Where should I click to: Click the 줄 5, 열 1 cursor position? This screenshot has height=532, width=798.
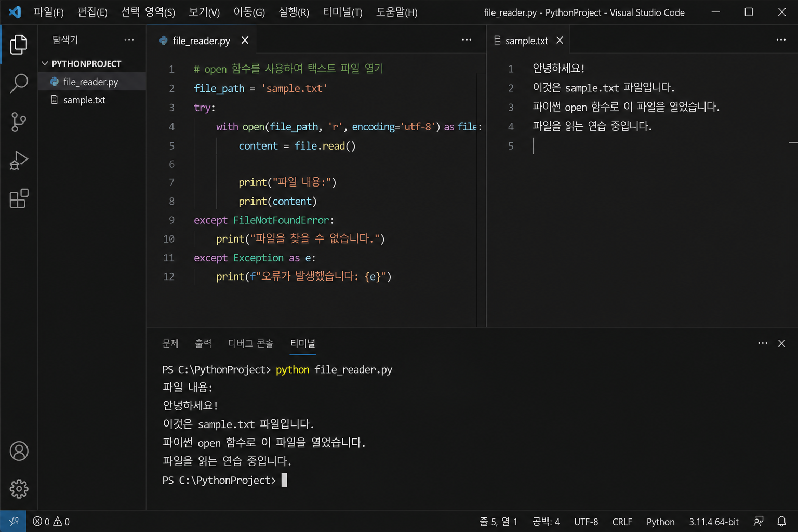498,522
